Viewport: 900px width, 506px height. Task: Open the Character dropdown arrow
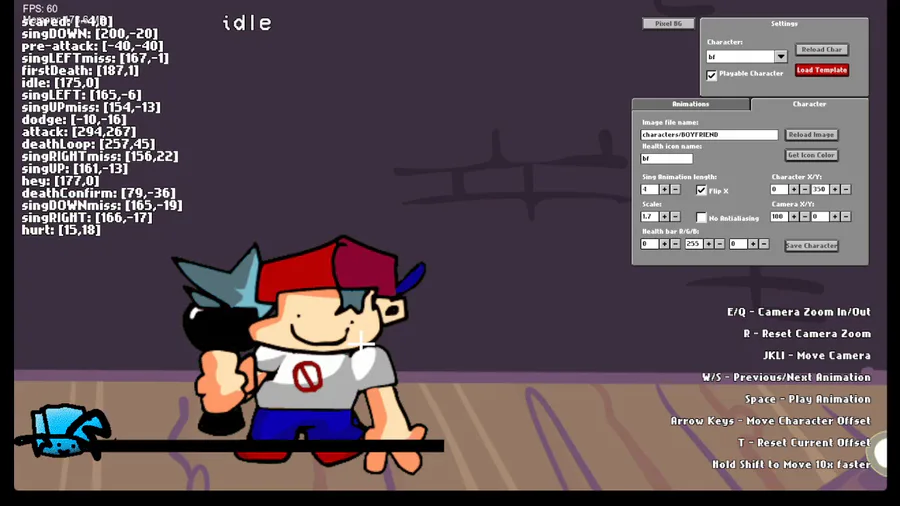tap(781, 57)
